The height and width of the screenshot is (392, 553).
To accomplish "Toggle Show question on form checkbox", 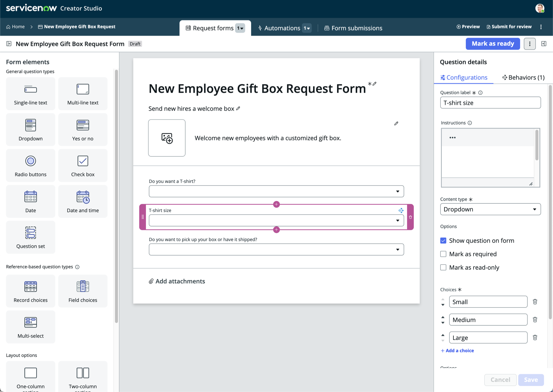I will [443, 241].
